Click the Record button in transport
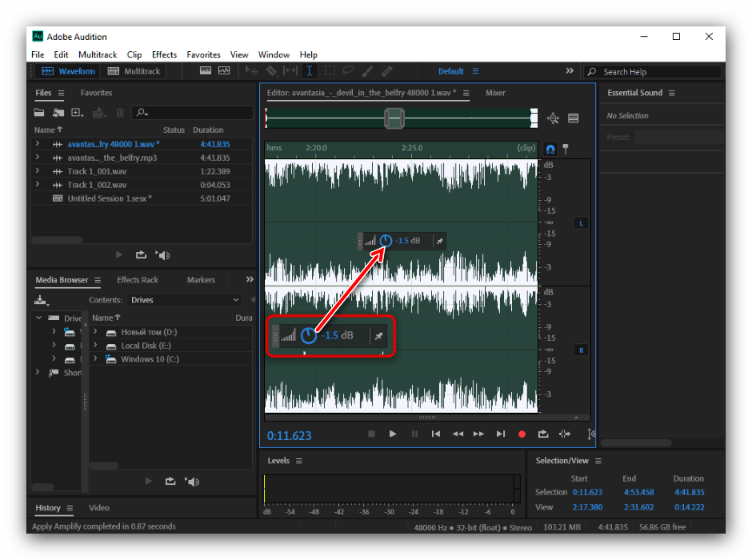The image size is (752, 560). [522, 434]
